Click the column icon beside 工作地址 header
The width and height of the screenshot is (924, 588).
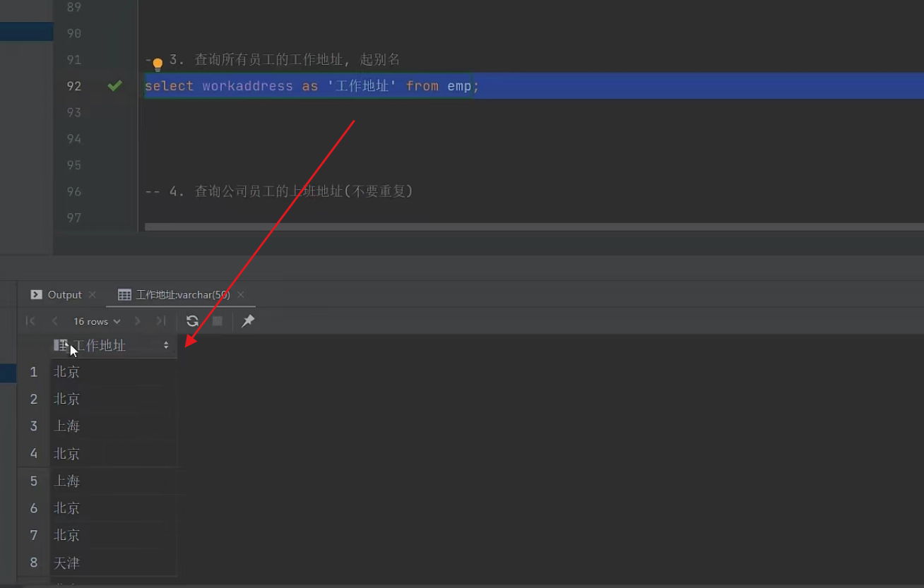pos(61,345)
